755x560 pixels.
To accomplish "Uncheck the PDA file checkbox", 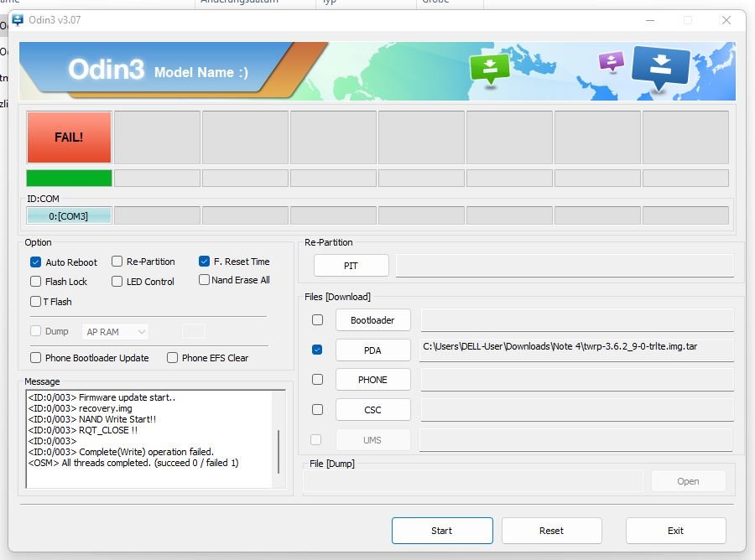I will point(317,350).
